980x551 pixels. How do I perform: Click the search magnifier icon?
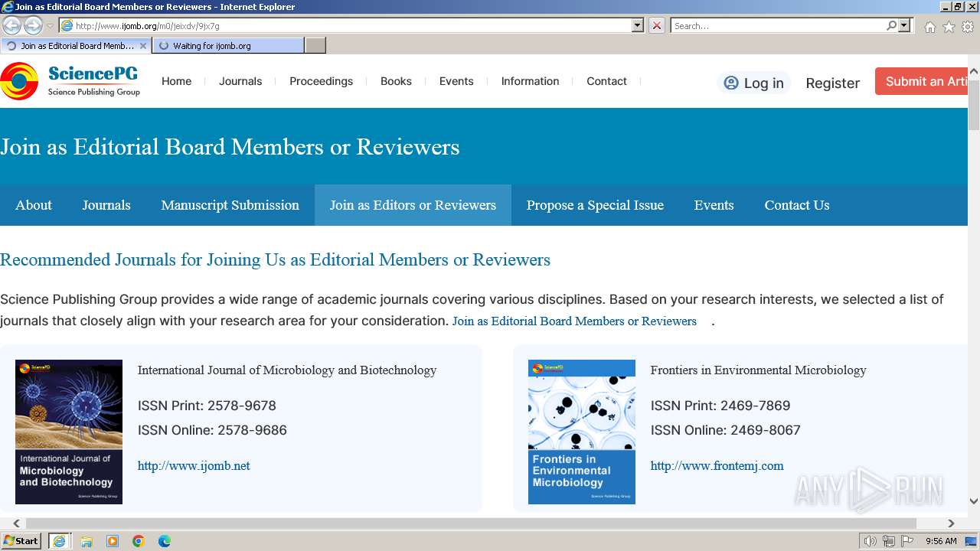point(891,25)
